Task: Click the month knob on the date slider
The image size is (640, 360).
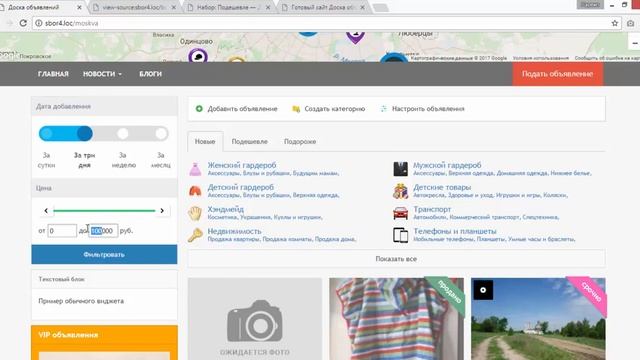Action: [161, 133]
